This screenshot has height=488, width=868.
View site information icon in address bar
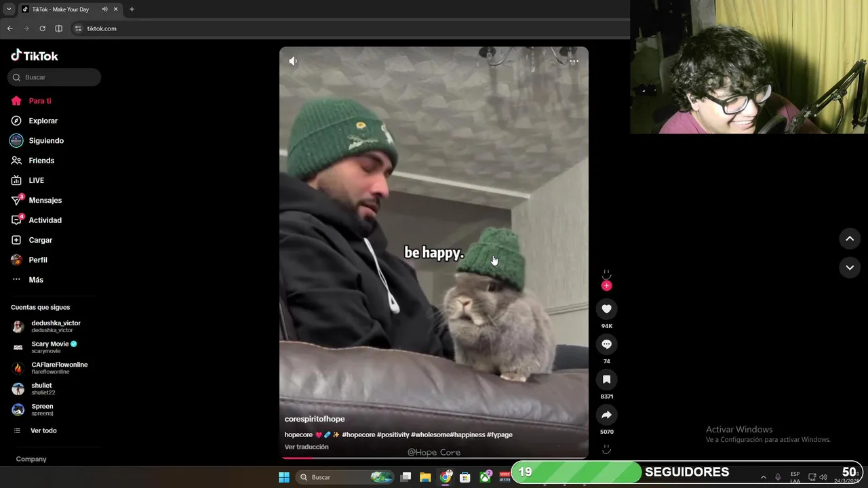tap(78, 28)
